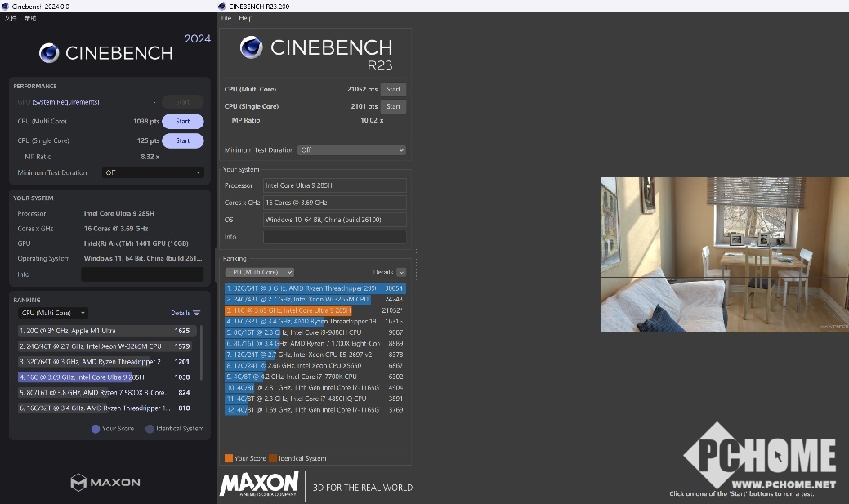Click the Info input field in R23
This screenshot has width=849, height=504.
[x=334, y=237]
